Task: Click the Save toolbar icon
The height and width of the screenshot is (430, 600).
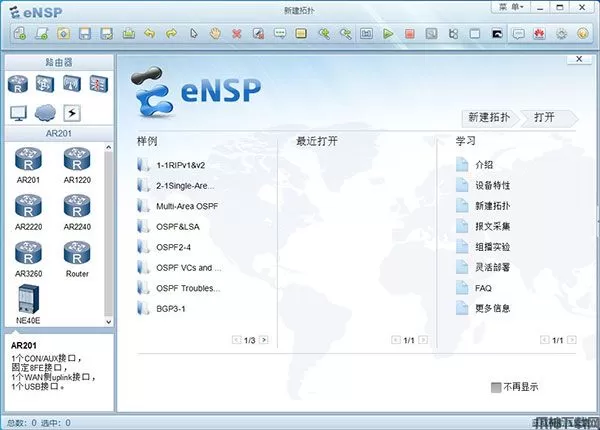Action: pyautogui.click(x=85, y=34)
